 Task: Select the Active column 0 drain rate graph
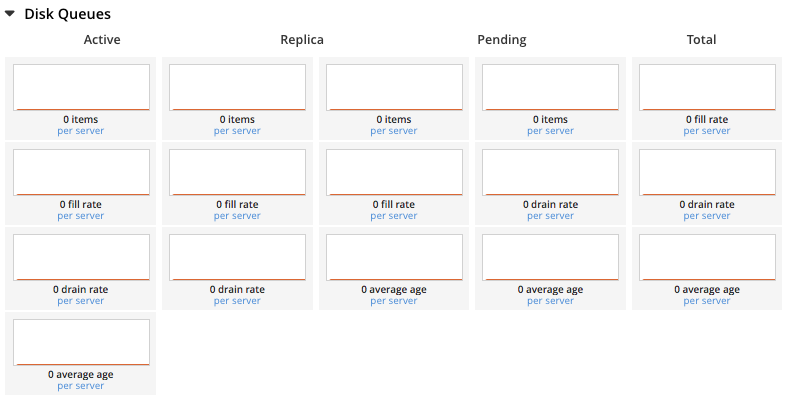[81, 257]
